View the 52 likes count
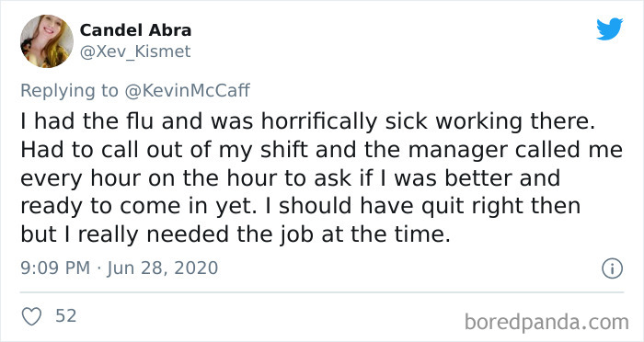This screenshot has width=644, height=342. click(x=66, y=315)
